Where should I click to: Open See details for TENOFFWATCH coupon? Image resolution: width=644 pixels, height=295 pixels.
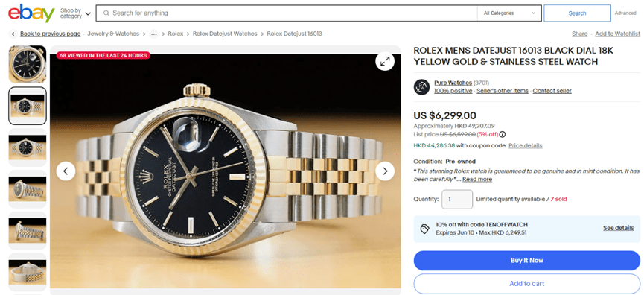[618, 228]
